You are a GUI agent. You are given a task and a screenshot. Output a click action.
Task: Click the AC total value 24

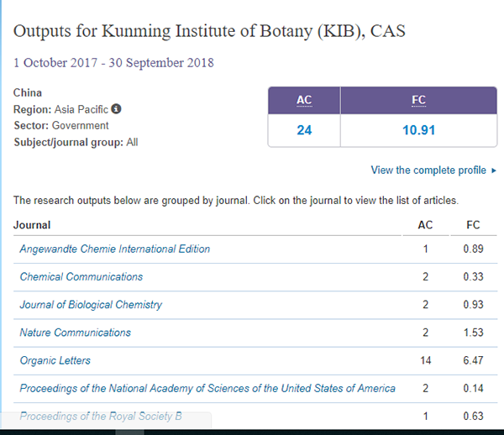[304, 130]
